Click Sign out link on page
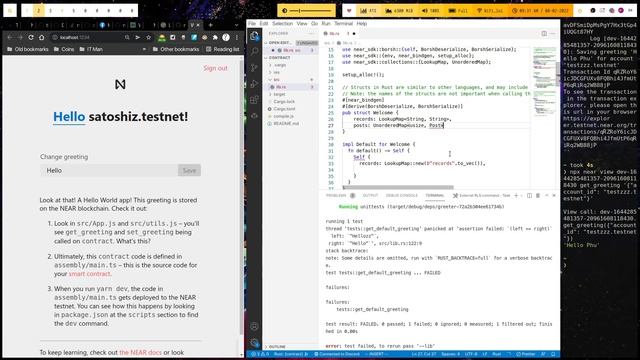 tap(216, 68)
